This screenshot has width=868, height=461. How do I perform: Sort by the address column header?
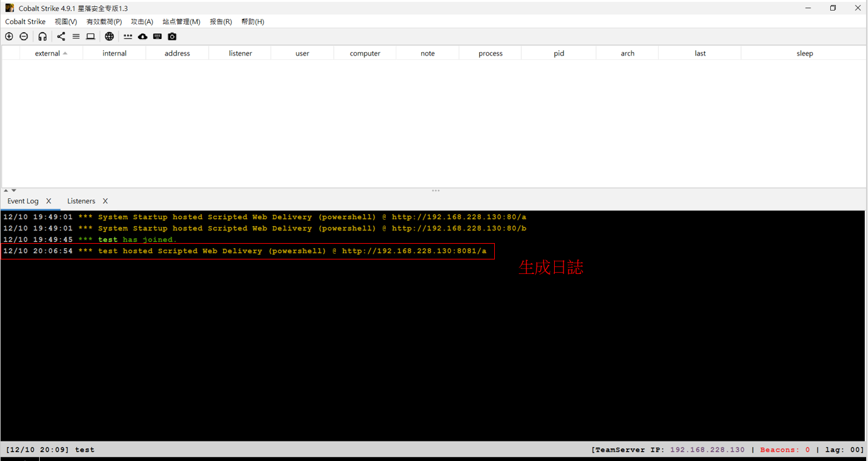pos(177,54)
